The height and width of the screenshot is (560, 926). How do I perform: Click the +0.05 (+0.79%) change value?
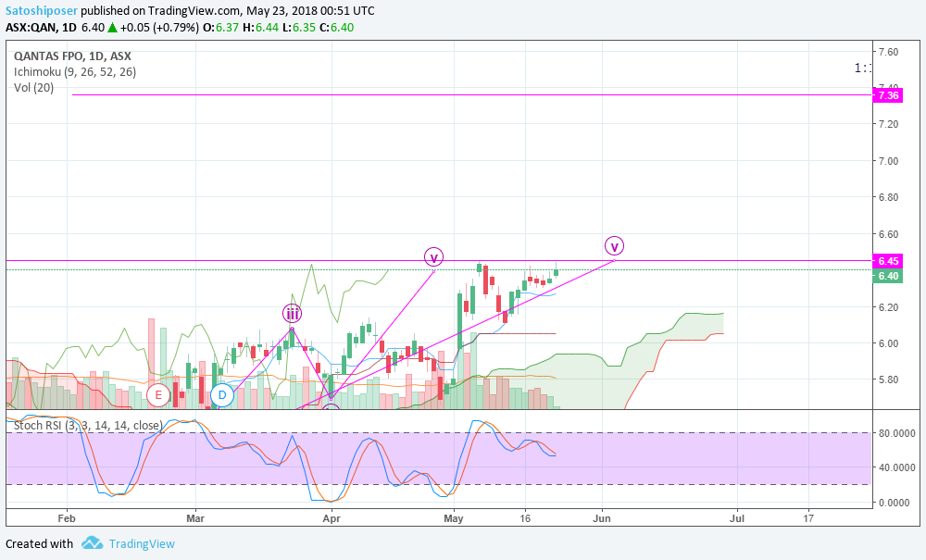tap(159, 27)
